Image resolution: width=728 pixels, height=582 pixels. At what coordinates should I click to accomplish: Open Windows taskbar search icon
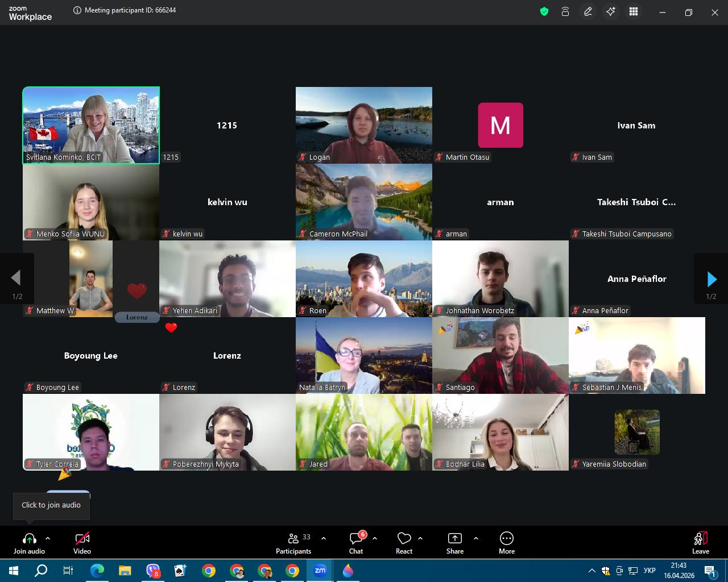point(41,571)
